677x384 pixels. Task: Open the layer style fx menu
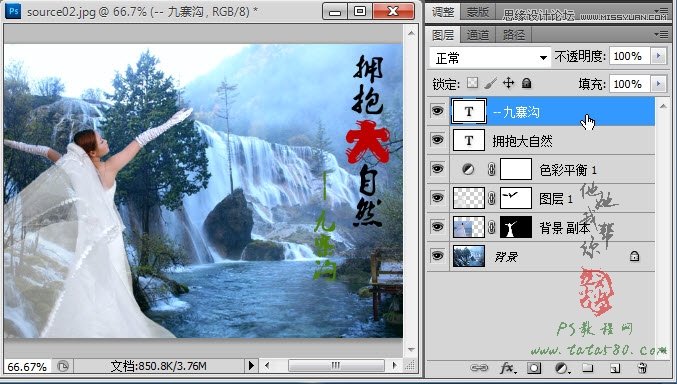[507, 368]
